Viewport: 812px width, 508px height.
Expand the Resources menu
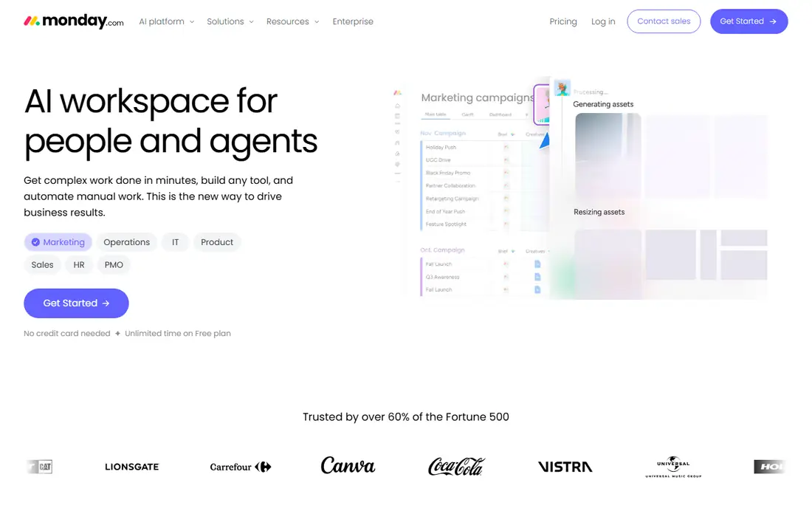(x=292, y=21)
